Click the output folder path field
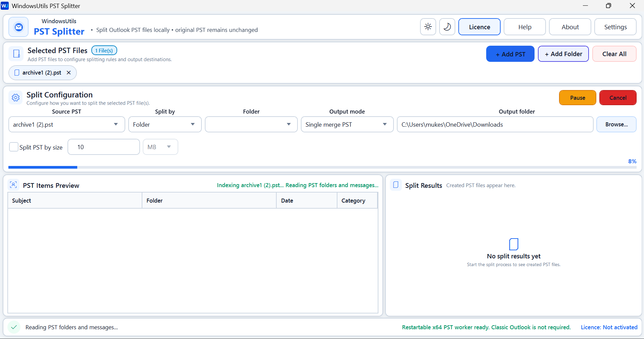This screenshot has height=339, width=644. (495, 124)
